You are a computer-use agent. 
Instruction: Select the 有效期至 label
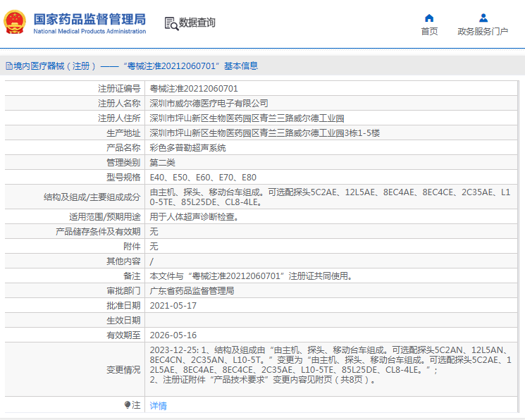tap(123, 335)
